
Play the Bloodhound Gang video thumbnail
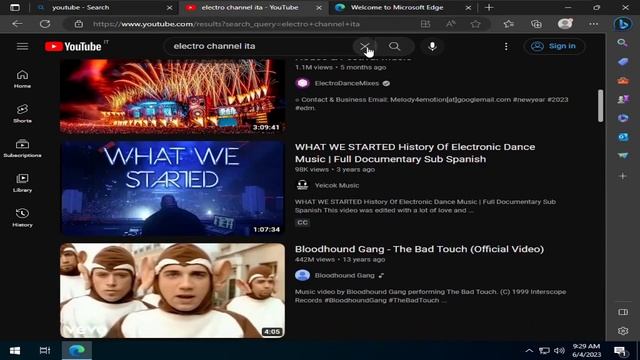pyautogui.click(x=173, y=290)
